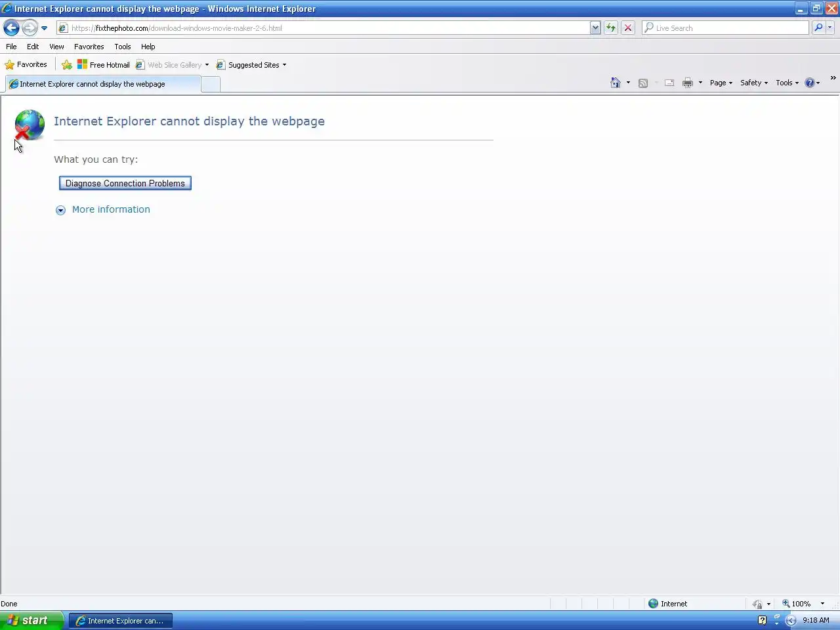Go back using the Back arrow button
This screenshot has height=630, width=840.
(x=11, y=28)
